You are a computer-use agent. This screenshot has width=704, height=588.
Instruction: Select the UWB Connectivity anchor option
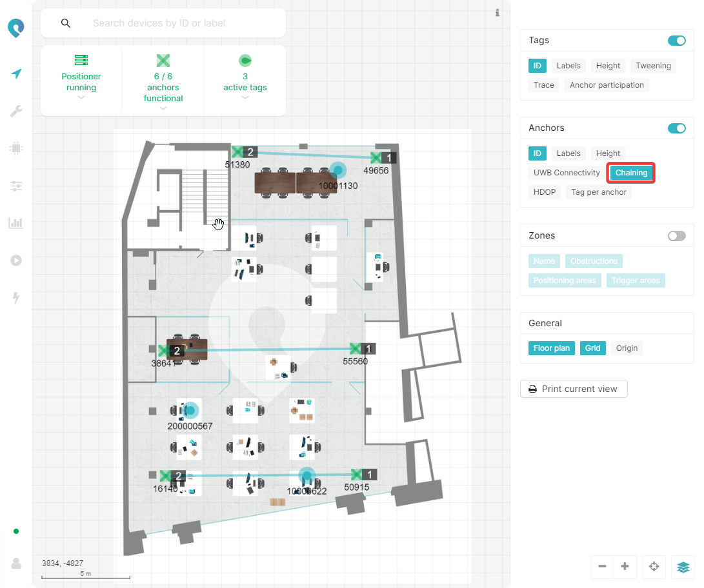(566, 173)
